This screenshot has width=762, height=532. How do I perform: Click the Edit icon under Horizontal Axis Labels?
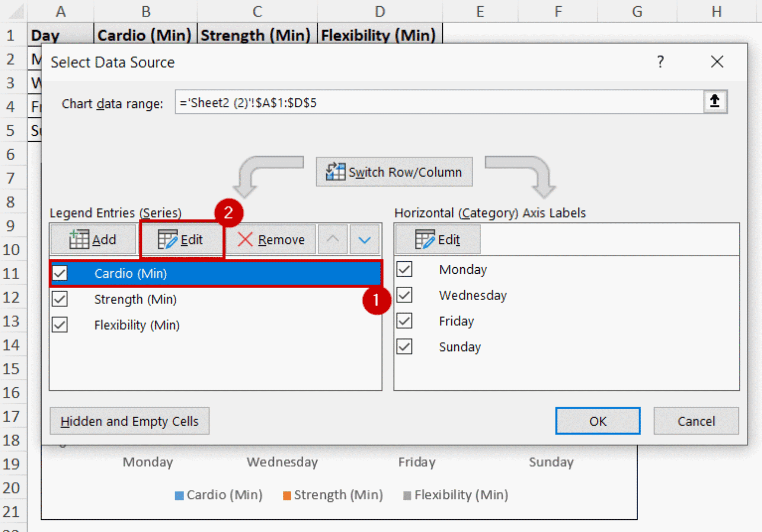click(425, 239)
